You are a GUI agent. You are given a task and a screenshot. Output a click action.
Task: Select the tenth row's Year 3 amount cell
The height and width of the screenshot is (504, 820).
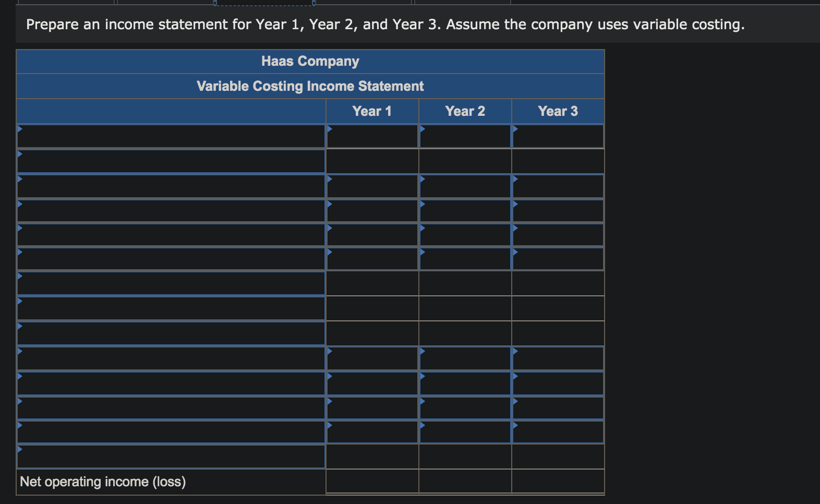click(558, 358)
